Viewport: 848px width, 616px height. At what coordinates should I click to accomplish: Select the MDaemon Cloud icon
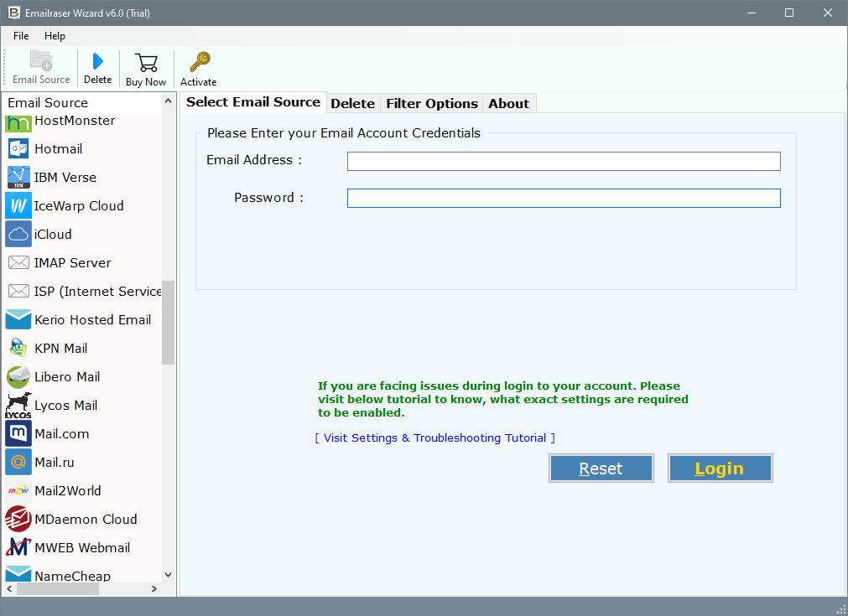[x=18, y=520]
